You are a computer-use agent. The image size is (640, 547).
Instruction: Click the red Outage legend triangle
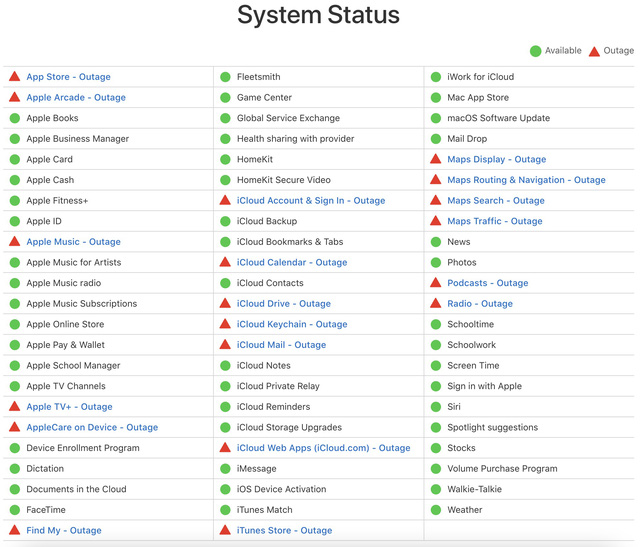594,51
